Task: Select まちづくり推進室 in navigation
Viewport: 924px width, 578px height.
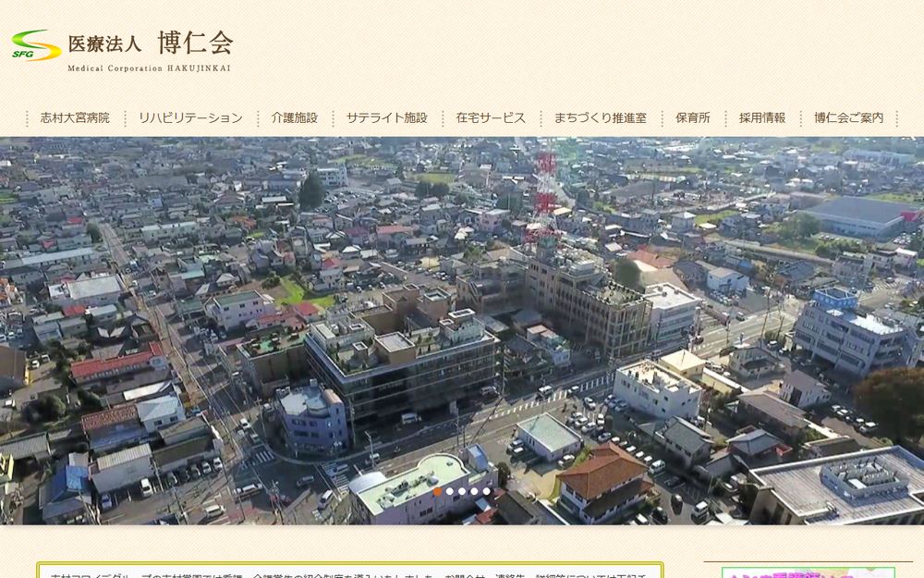Action: [600, 118]
